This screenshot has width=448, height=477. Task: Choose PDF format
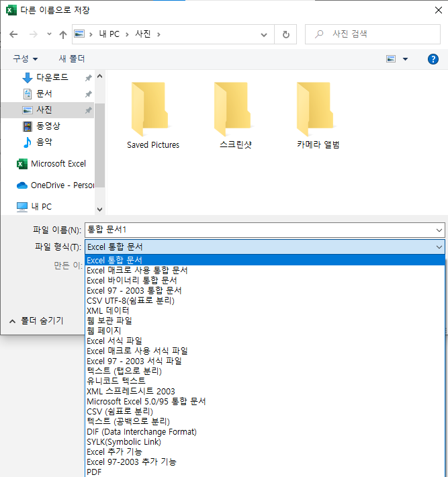pos(265,472)
